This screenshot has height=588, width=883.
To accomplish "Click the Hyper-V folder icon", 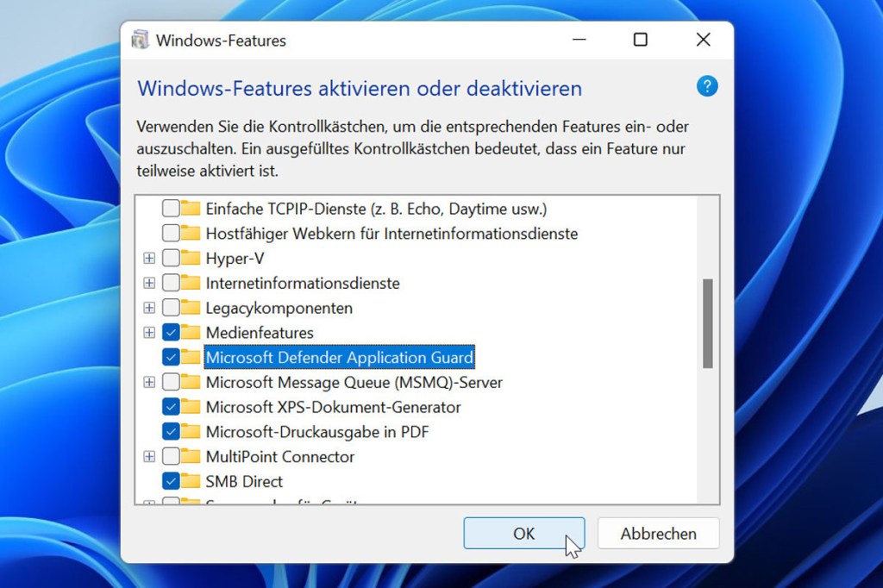I will [x=191, y=258].
